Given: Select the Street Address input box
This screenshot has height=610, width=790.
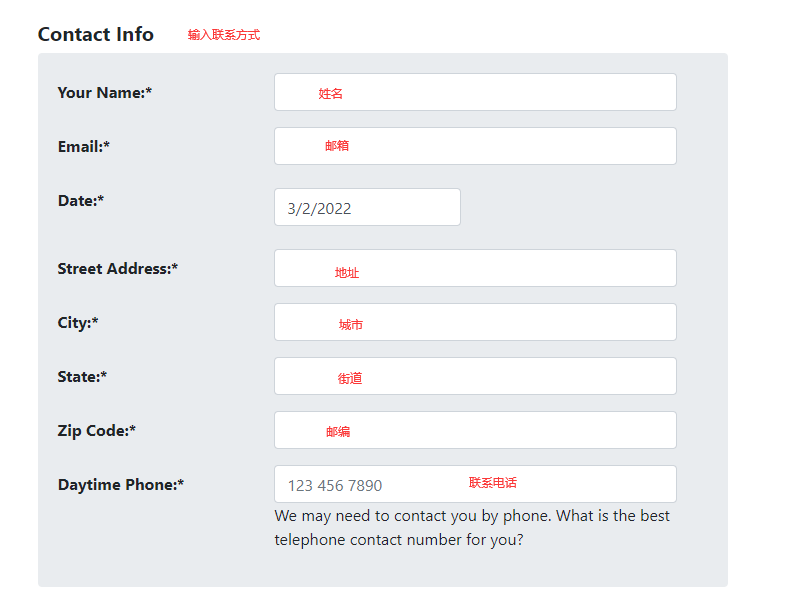Looking at the screenshot, I should click(x=475, y=268).
